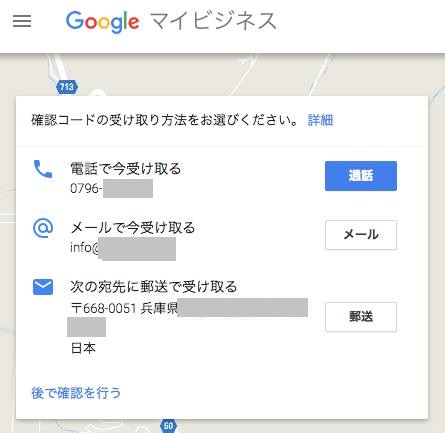Viewport: 445px width, 433px height.
Task: Click the route 50 map marker
Action: click(168, 426)
